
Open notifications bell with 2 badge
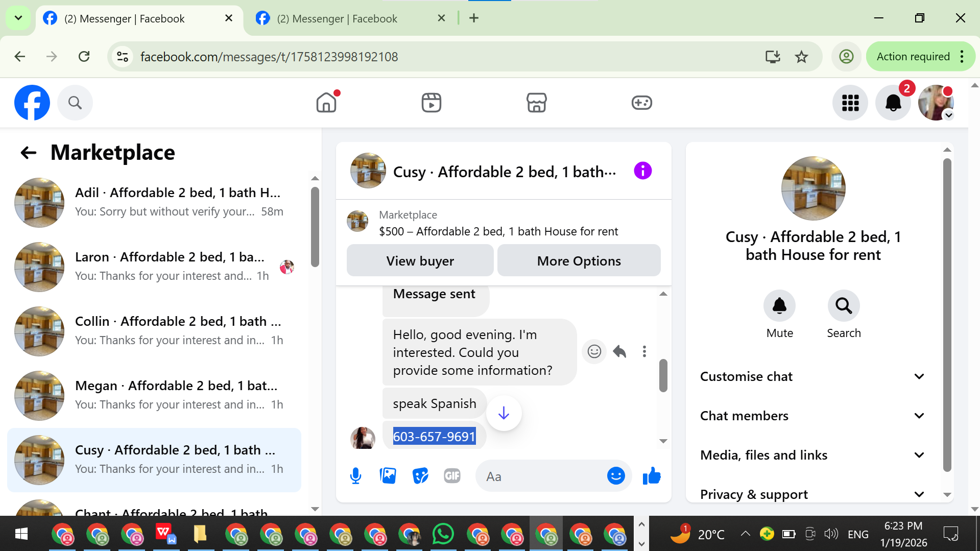pyautogui.click(x=893, y=103)
